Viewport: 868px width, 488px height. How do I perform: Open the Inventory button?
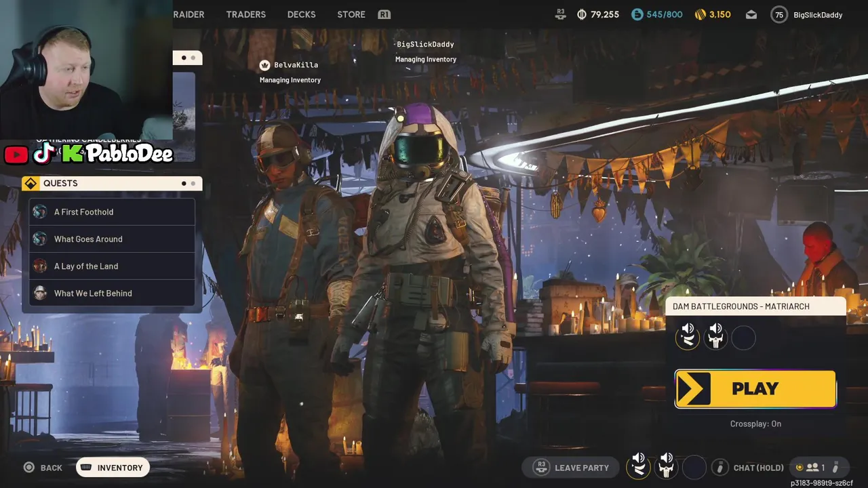click(113, 468)
